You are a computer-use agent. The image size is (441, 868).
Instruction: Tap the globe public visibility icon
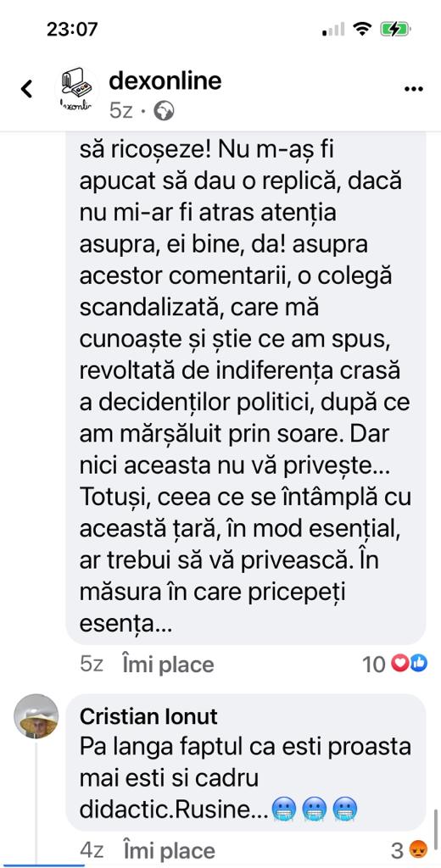164,111
